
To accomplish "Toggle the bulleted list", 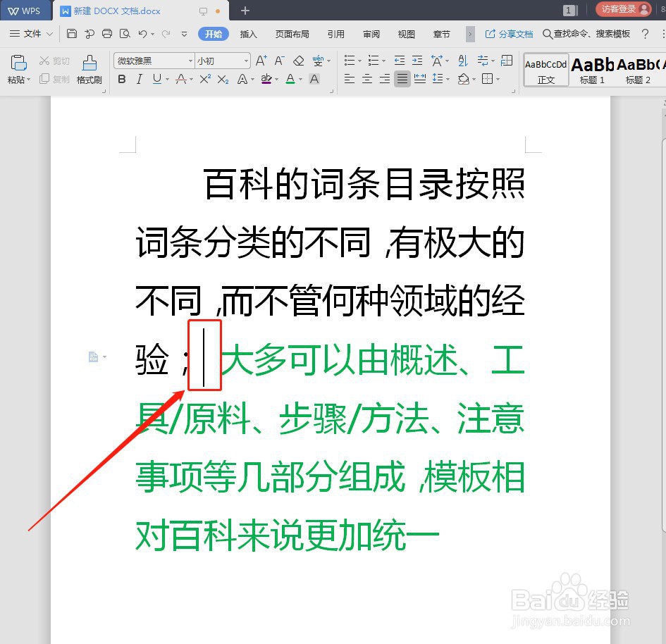I will click(349, 60).
